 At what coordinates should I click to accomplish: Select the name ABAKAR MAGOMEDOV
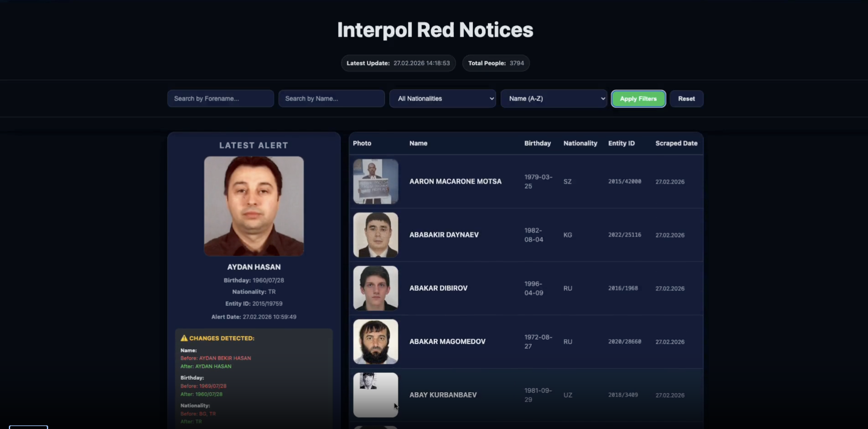click(447, 341)
